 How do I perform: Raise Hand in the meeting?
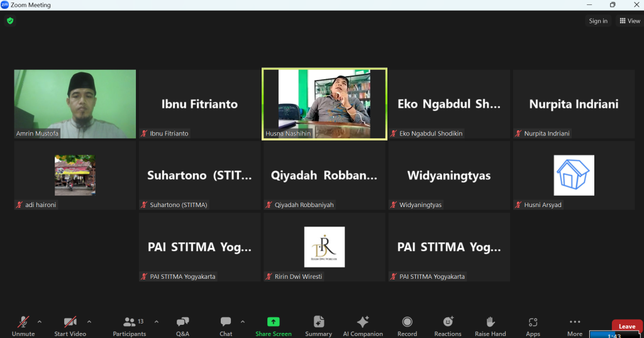[x=490, y=325]
